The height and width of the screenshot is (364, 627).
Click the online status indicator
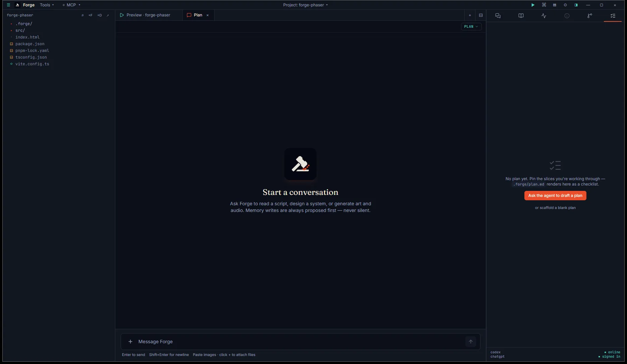612,352
